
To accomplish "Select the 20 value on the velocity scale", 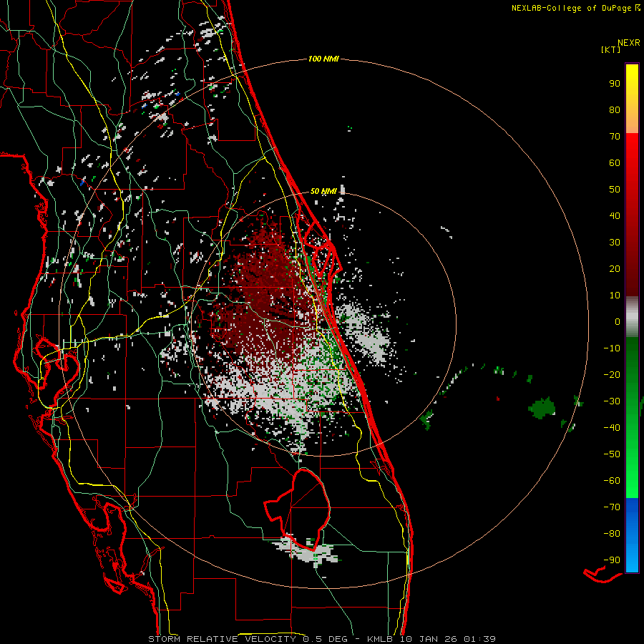I will (615, 268).
